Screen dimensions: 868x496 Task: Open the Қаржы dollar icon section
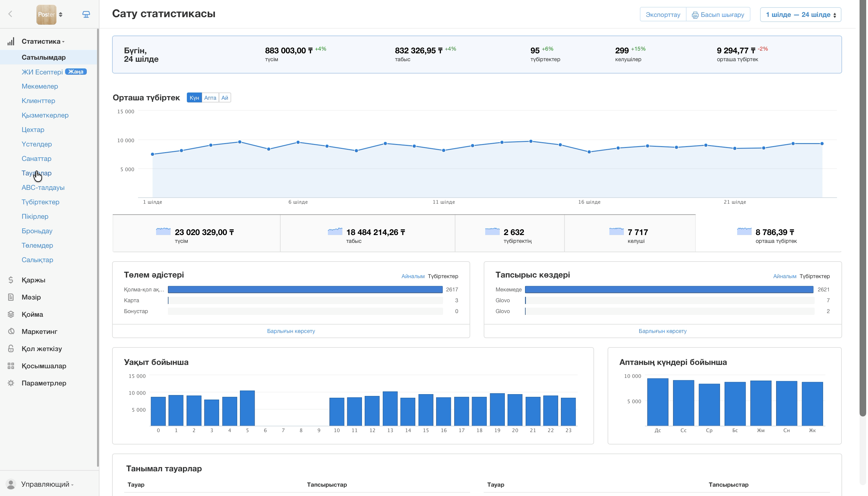point(11,280)
